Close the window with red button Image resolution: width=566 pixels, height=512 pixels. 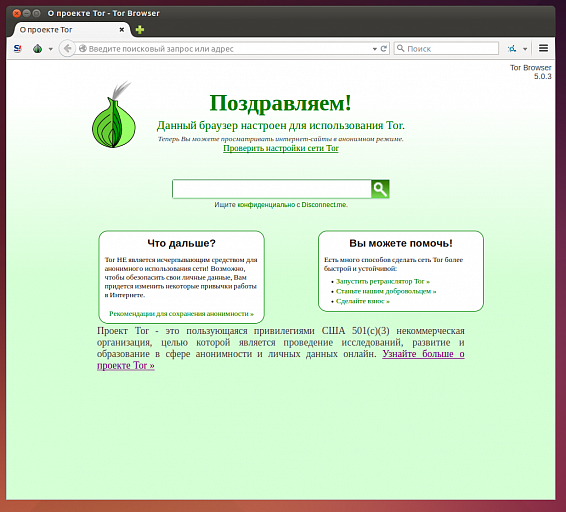16,13
